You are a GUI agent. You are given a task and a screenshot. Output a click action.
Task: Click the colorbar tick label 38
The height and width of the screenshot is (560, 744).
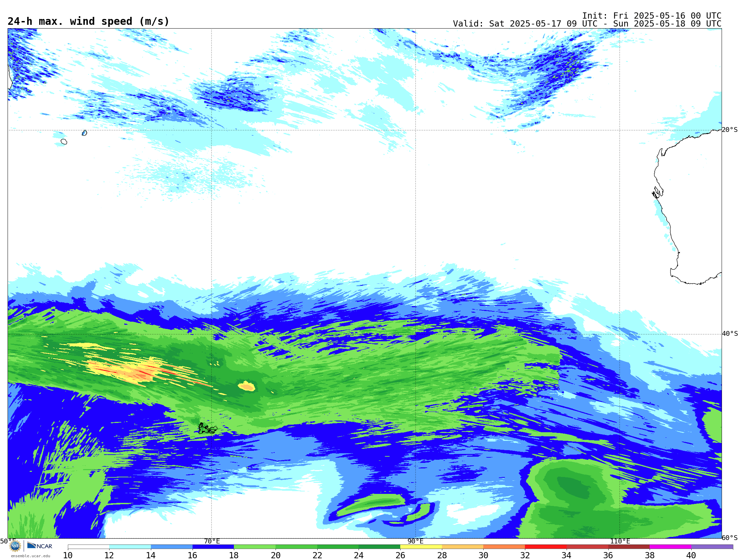click(x=650, y=555)
